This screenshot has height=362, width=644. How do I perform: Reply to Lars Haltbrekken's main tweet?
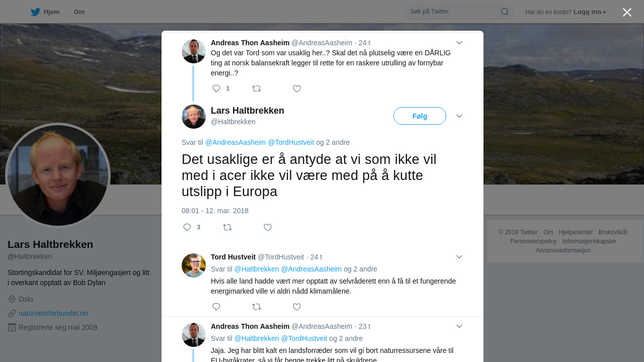tap(187, 227)
